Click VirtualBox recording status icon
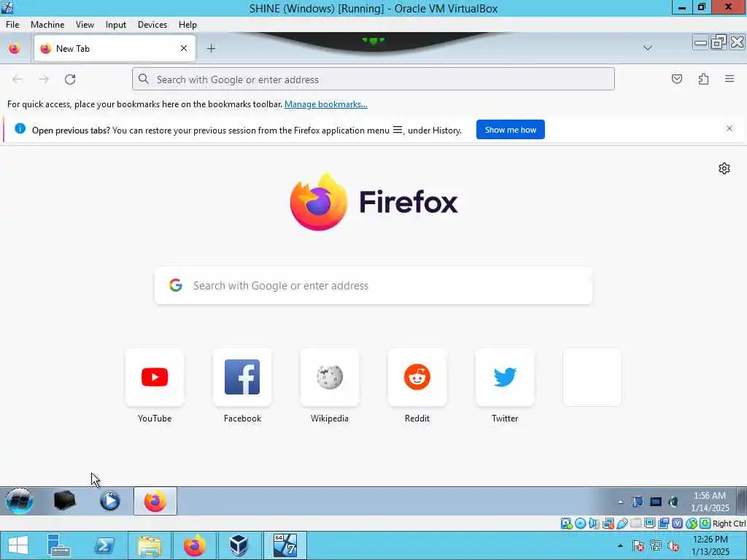Viewport: 747px width, 560px height. click(663, 524)
